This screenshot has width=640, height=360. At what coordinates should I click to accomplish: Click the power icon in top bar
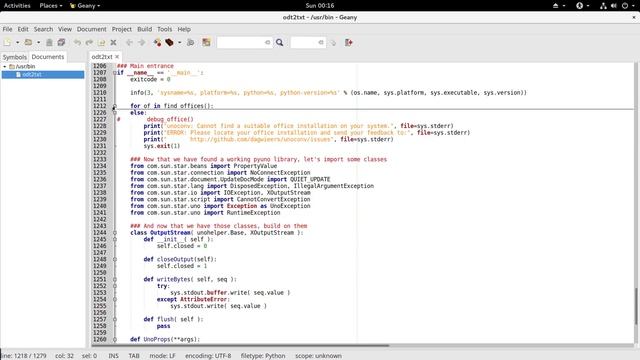pos(624,5)
